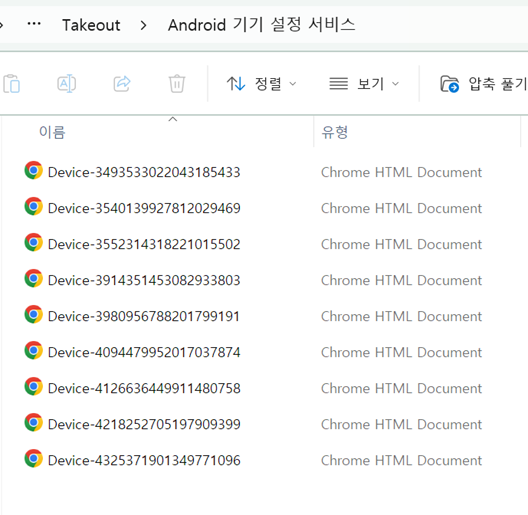The width and height of the screenshot is (528, 515).
Task: Click Chrome icon of Device-3552314318221015502
Action: [x=34, y=243]
